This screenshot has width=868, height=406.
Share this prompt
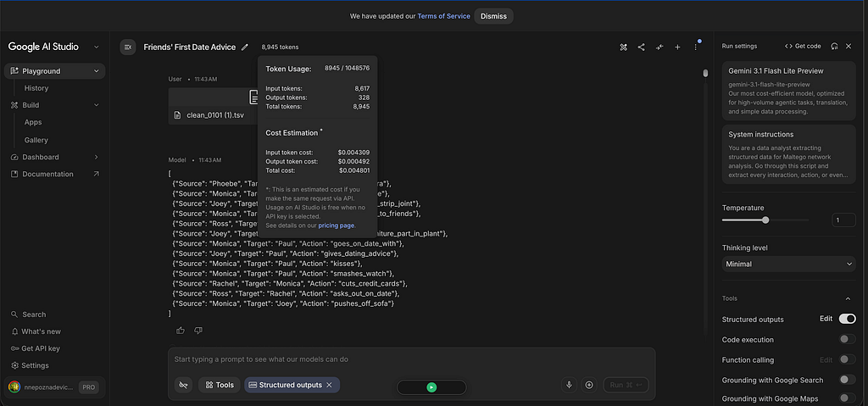pyautogui.click(x=641, y=47)
